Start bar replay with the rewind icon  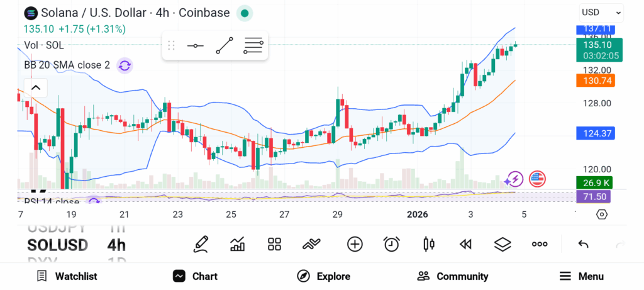tap(465, 244)
